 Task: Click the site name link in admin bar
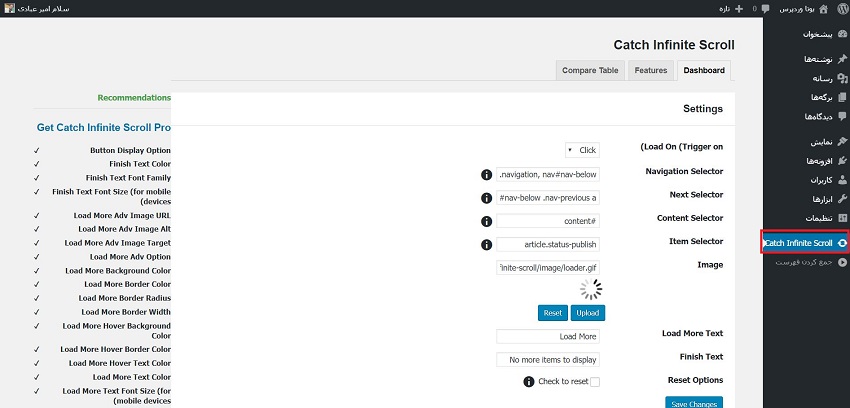pyautogui.click(x=797, y=9)
